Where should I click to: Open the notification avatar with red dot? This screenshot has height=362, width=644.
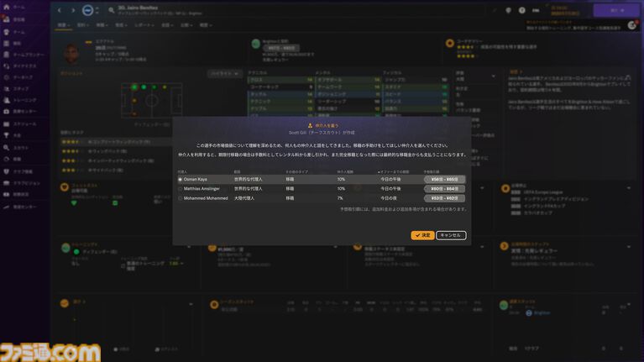coord(632,25)
